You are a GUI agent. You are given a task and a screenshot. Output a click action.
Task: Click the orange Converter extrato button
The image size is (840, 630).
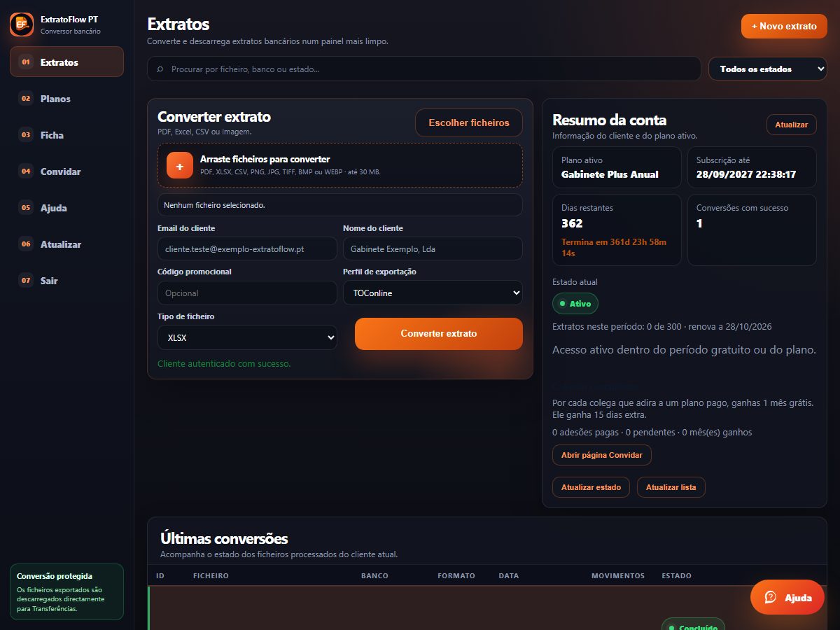[439, 334]
